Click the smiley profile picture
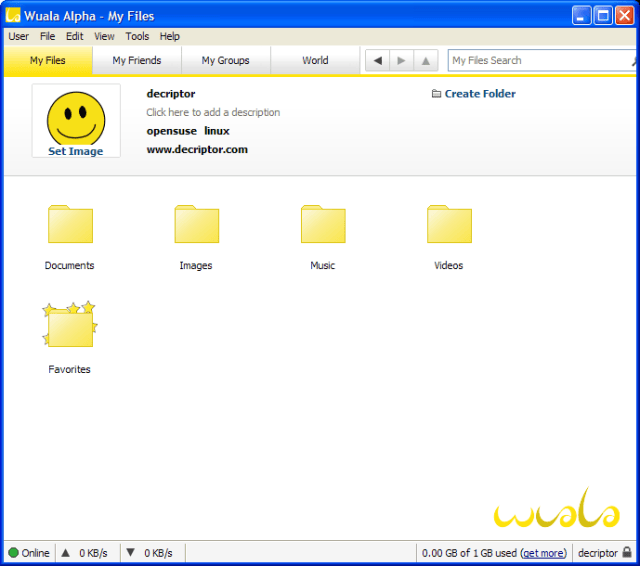Viewport: 640px width, 566px height. [x=76, y=118]
